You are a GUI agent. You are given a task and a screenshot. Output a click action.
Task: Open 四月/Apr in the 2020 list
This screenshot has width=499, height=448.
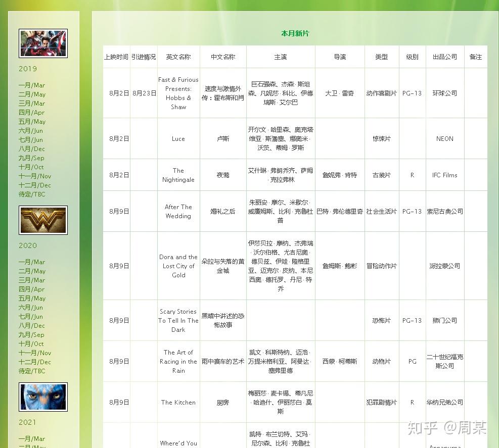[31, 289]
